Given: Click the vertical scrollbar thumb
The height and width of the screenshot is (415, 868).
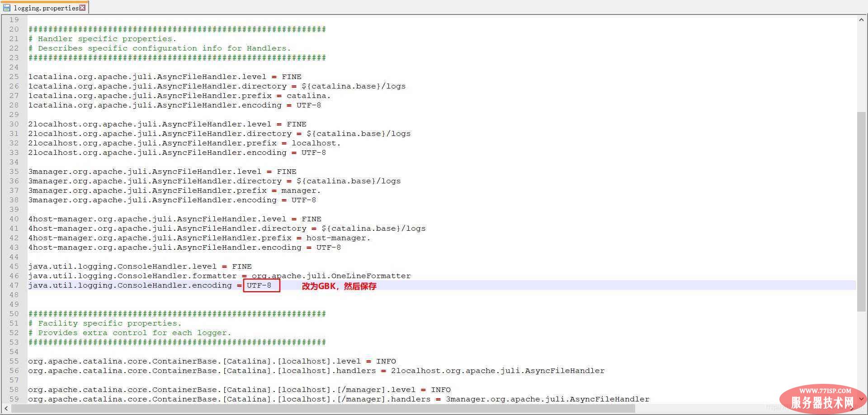Looking at the screenshot, I should coord(861,211).
